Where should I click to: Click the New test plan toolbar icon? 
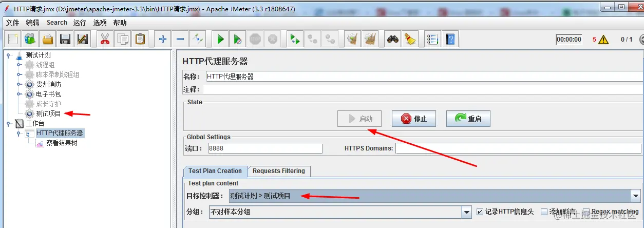(x=13, y=39)
